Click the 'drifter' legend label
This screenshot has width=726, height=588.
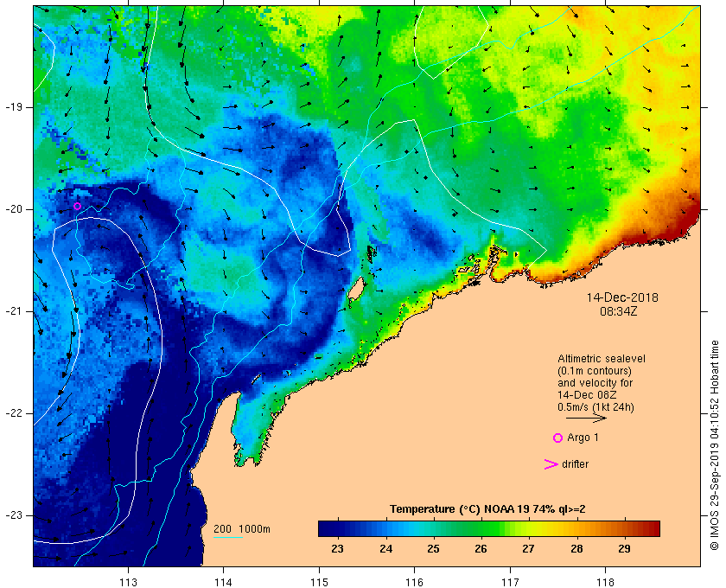click(x=575, y=463)
